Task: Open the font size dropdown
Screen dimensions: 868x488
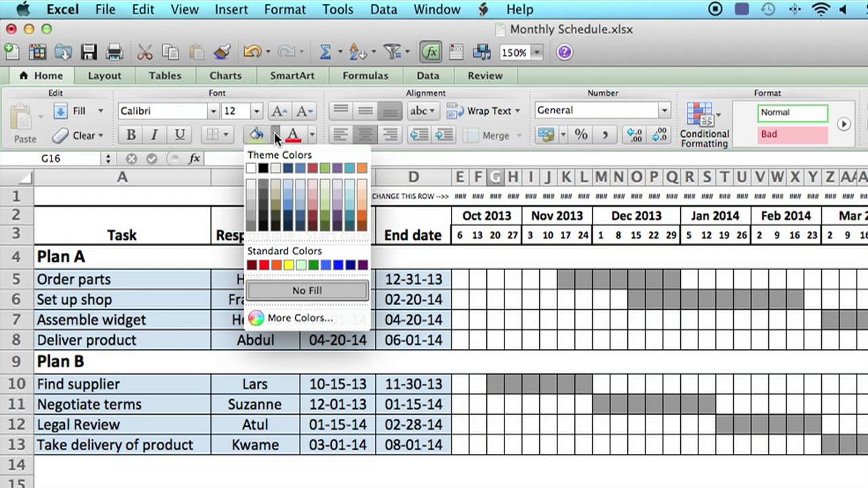Action: pos(258,110)
